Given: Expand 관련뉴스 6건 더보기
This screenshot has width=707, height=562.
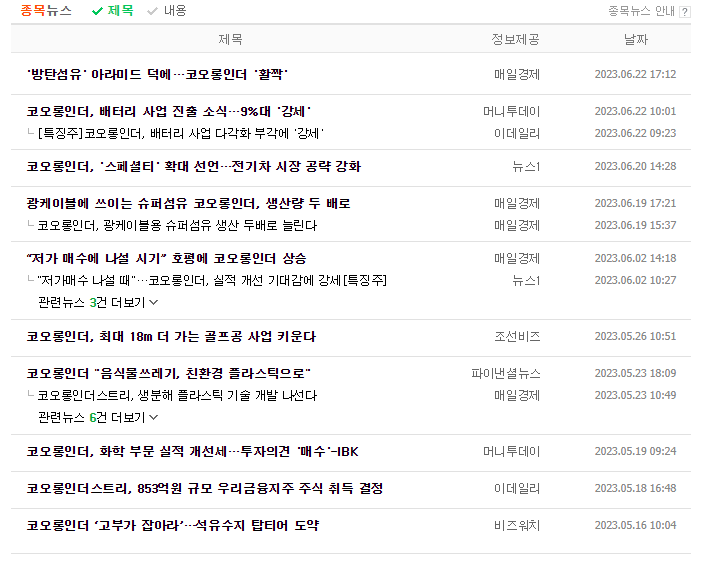Looking at the screenshot, I should [x=98, y=417].
